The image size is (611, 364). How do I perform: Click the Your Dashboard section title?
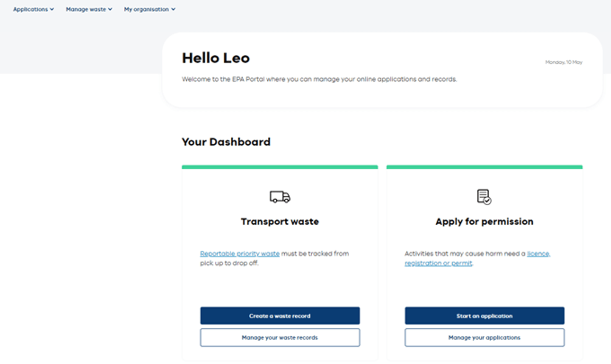226,142
